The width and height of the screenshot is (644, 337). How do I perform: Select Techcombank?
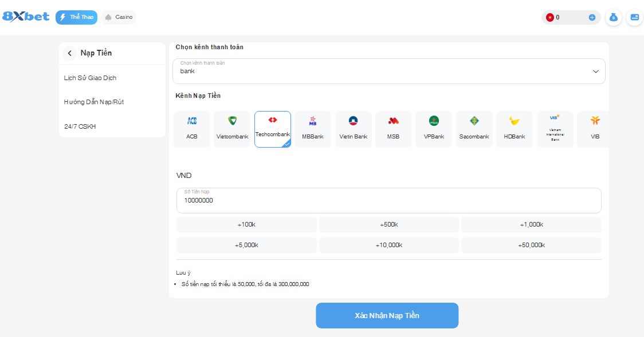[x=273, y=129]
